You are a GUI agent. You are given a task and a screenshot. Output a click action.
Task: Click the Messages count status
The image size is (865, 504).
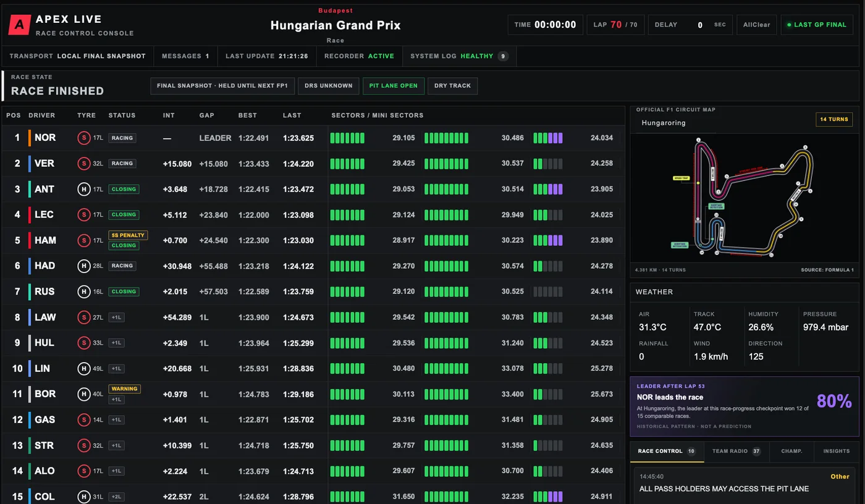point(185,56)
